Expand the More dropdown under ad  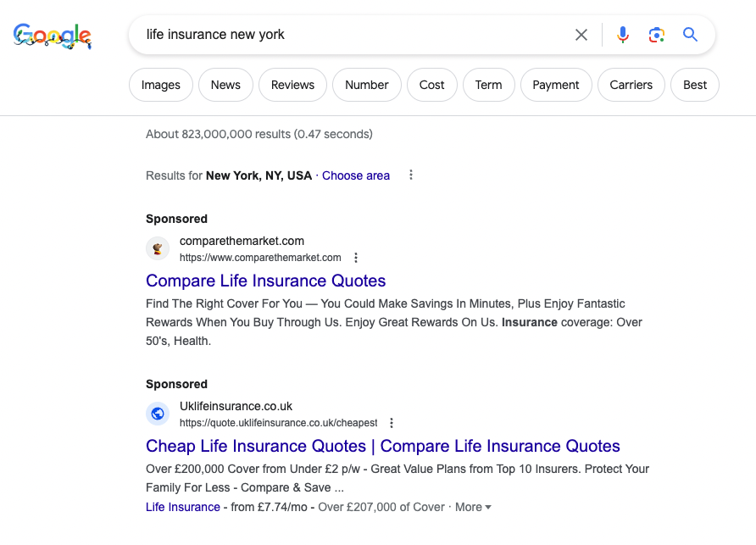pos(473,507)
